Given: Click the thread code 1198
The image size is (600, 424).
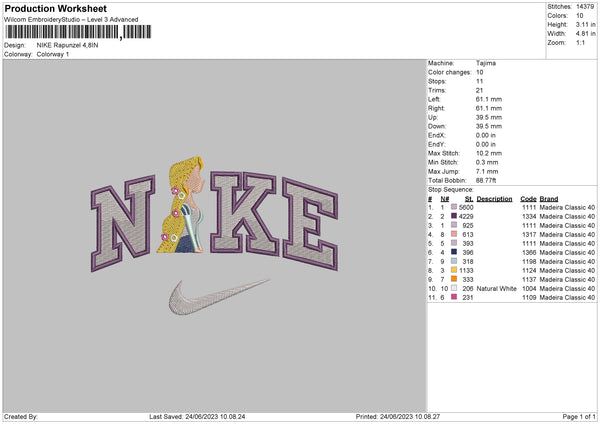Looking at the screenshot, I should (529, 261).
